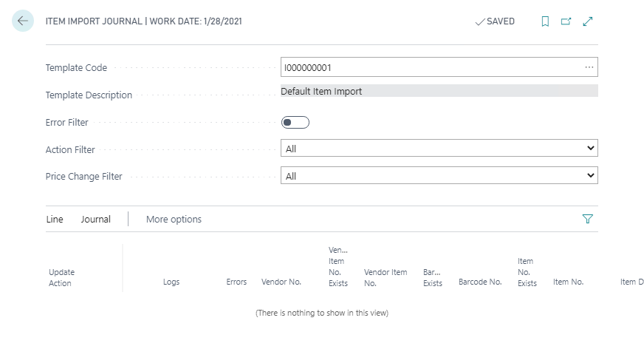Sort by Vendor No. column header
644x346 pixels.
tap(281, 282)
